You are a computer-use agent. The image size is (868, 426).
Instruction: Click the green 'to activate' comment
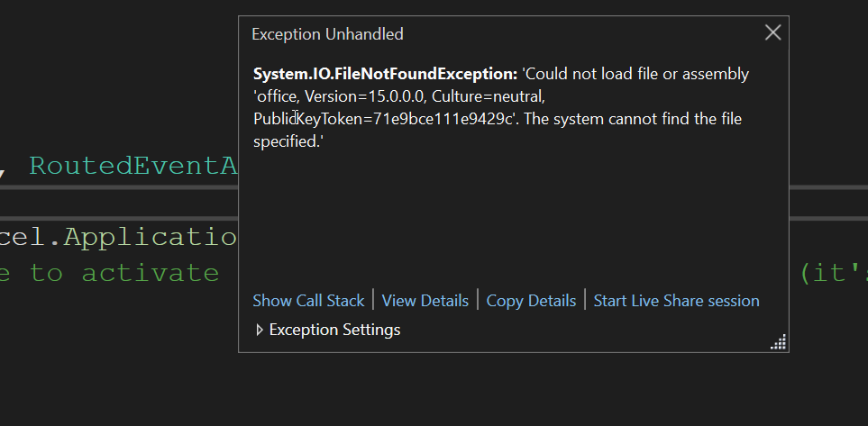click(x=124, y=273)
